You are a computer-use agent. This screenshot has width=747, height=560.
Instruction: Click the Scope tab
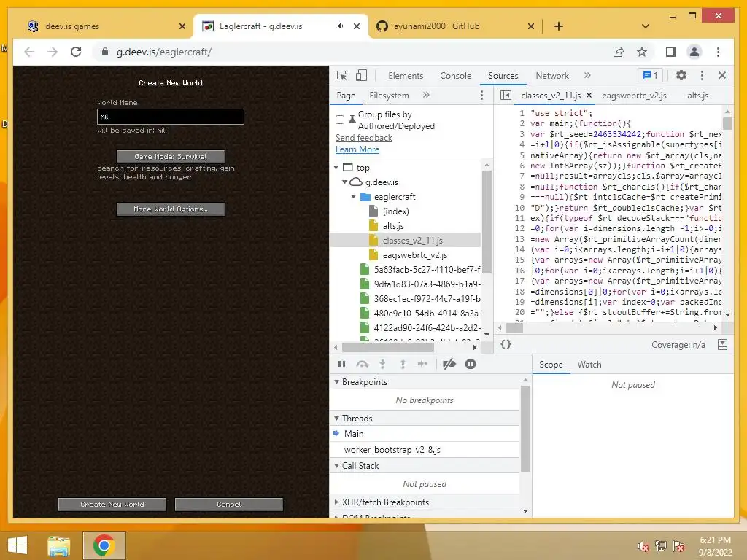[551, 365]
